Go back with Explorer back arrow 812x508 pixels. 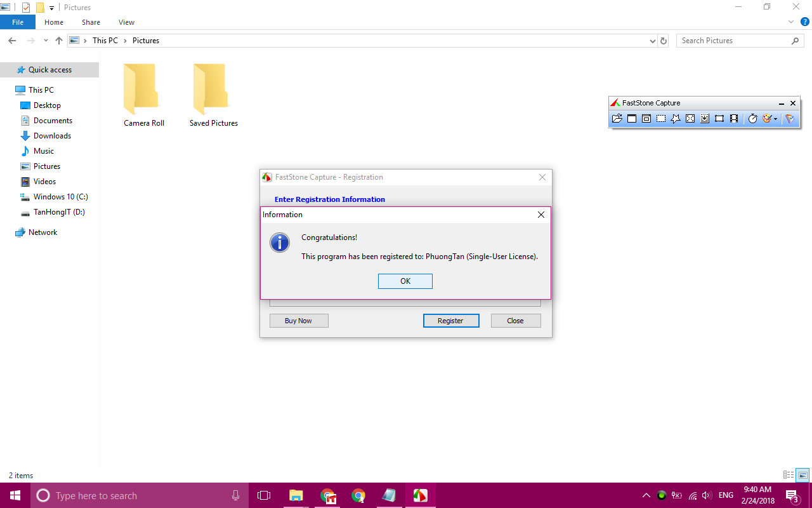pyautogui.click(x=12, y=41)
